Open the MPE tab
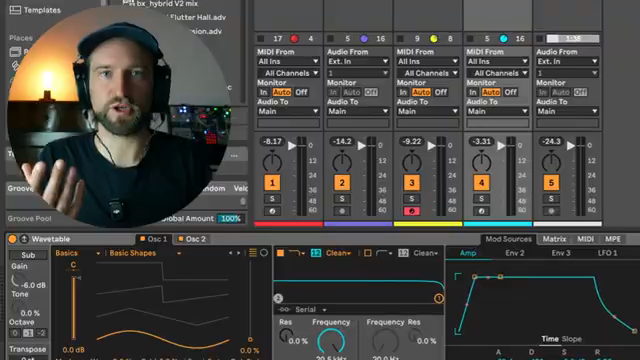Image resolution: width=640 pixels, height=360 pixels. (x=613, y=239)
